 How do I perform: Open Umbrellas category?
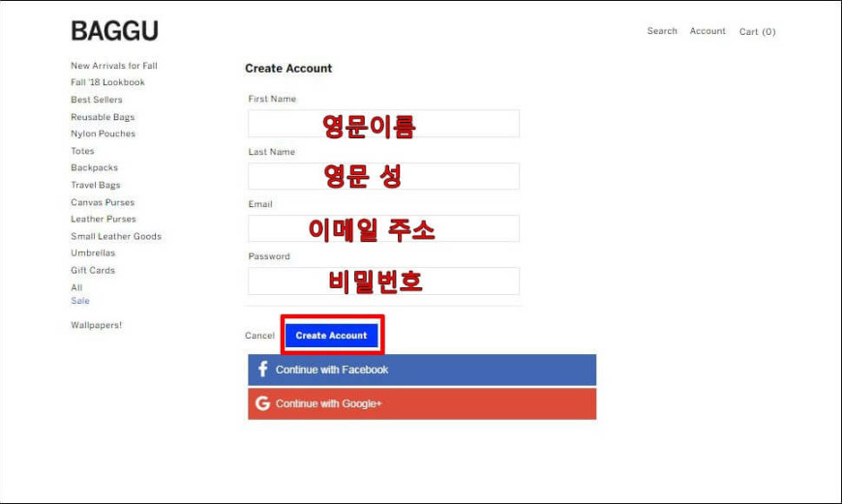pos(92,252)
